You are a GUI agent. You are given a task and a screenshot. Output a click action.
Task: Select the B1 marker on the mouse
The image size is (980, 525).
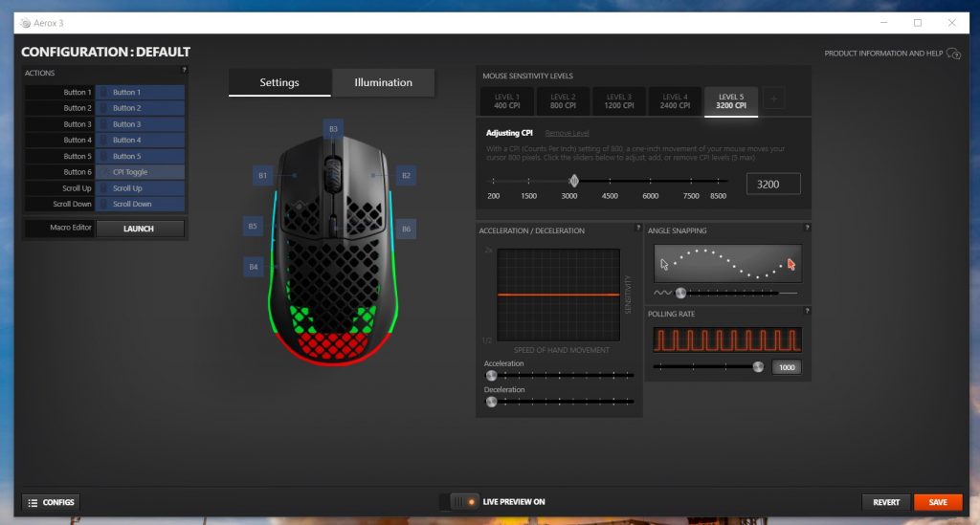pyautogui.click(x=262, y=175)
